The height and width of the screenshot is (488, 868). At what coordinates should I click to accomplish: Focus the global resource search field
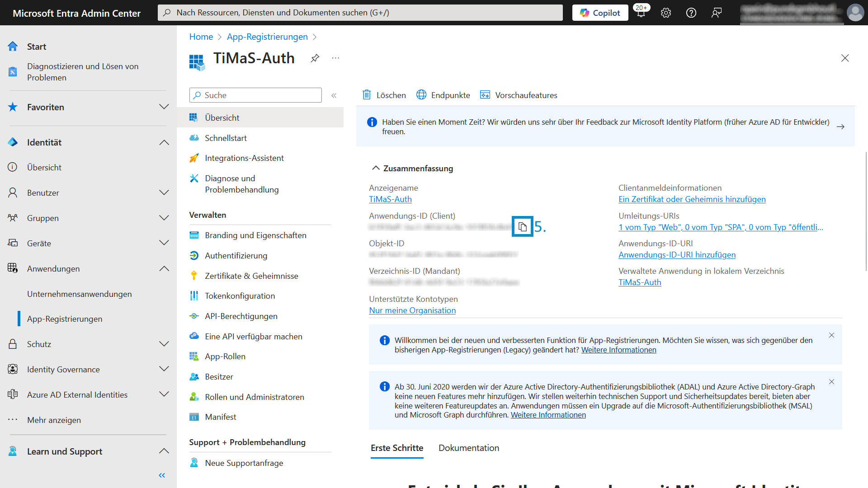[x=360, y=13]
